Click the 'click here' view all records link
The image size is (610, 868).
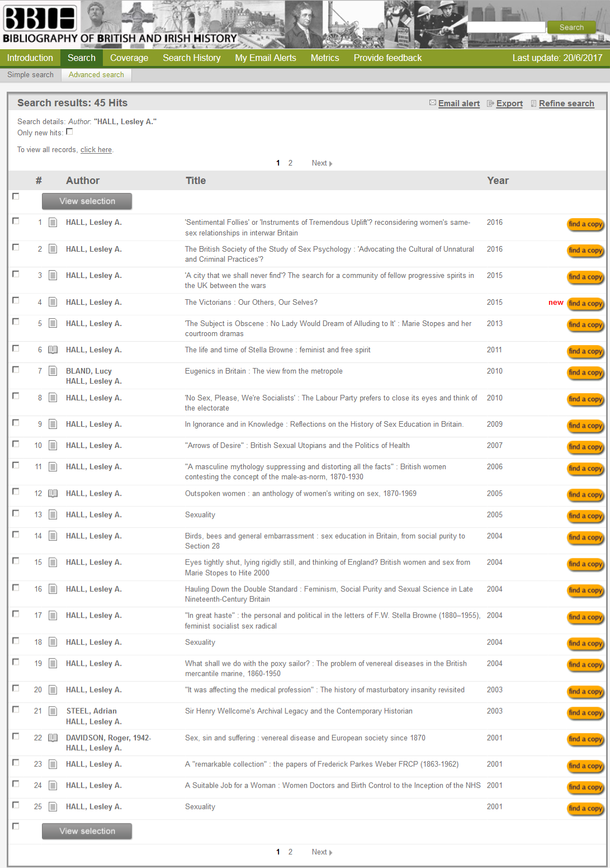pos(96,150)
